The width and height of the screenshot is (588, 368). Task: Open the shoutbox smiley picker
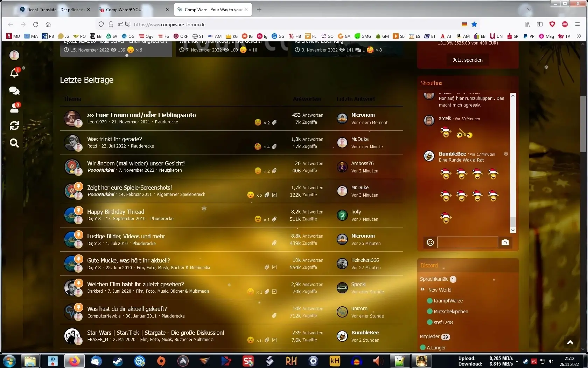[x=430, y=242]
